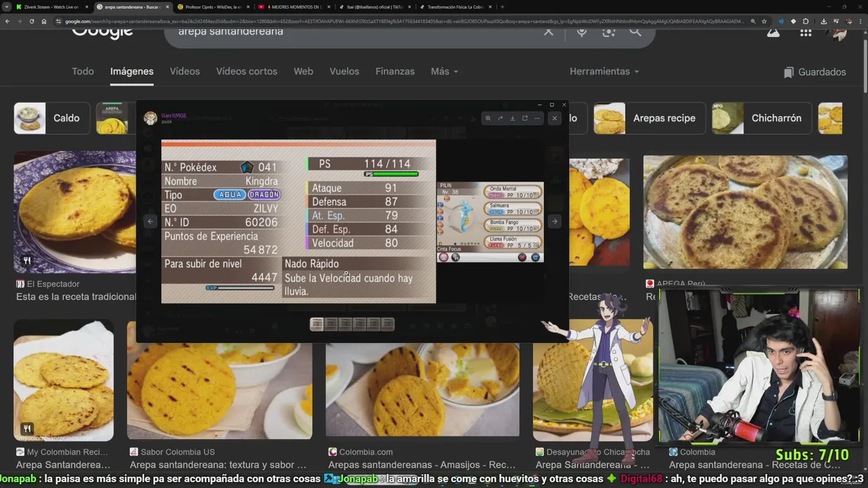Switch to the Web search tab
The image size is (868, 488).
(x=303, y=71)
